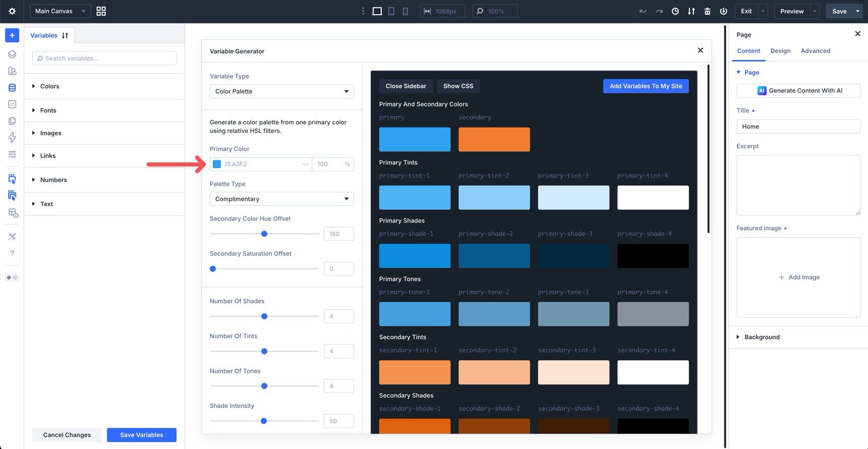Click the Primary Color blue swatch

pos(217,164)
